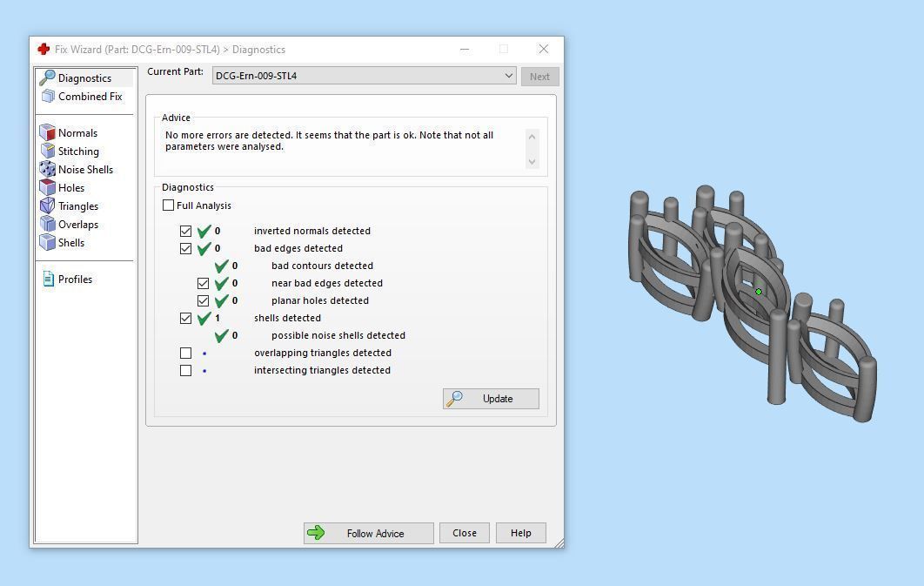Click the Next button
The width and height of the screenshot is (924, 586).
[x=539, y=77]
